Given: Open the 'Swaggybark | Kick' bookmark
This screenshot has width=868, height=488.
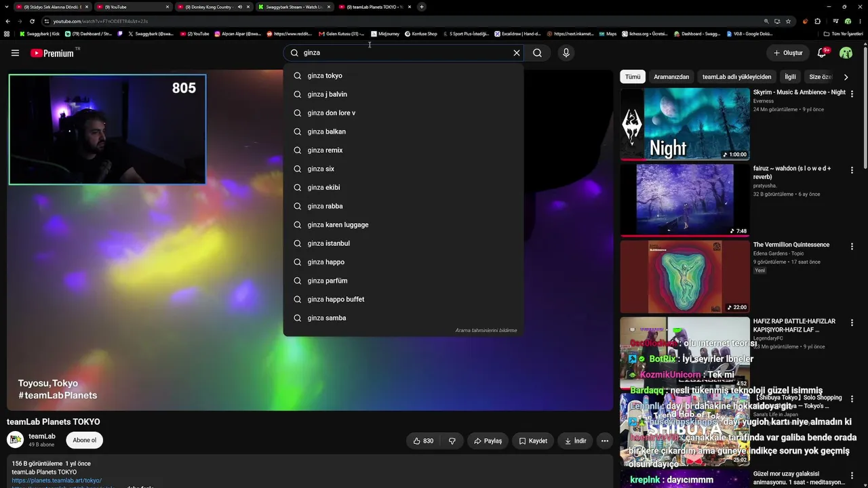Looking at the screenshot, I should tap(40, 34).
